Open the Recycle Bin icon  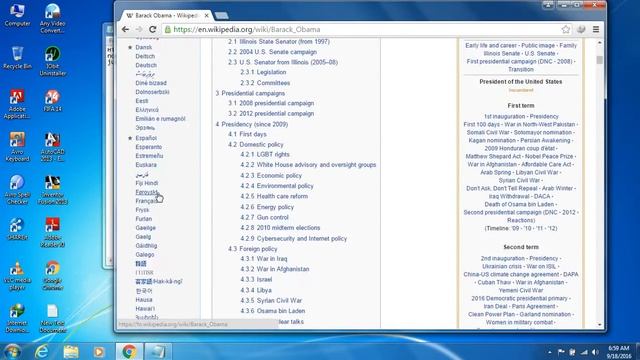coord(17,58)
